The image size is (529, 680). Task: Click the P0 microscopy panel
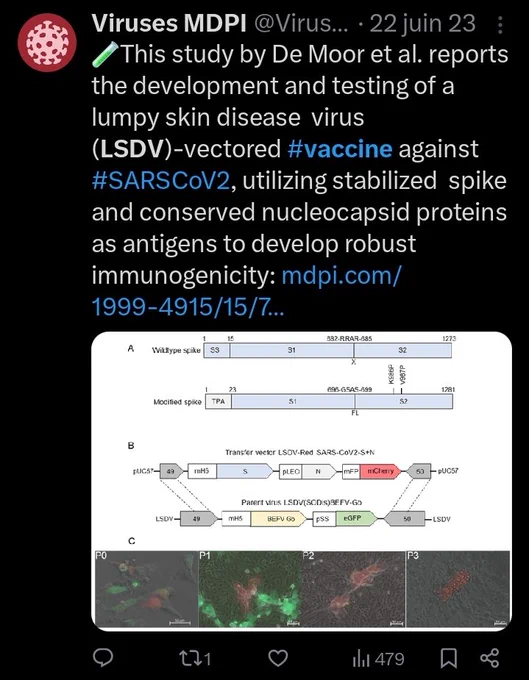tap(146, 589)
